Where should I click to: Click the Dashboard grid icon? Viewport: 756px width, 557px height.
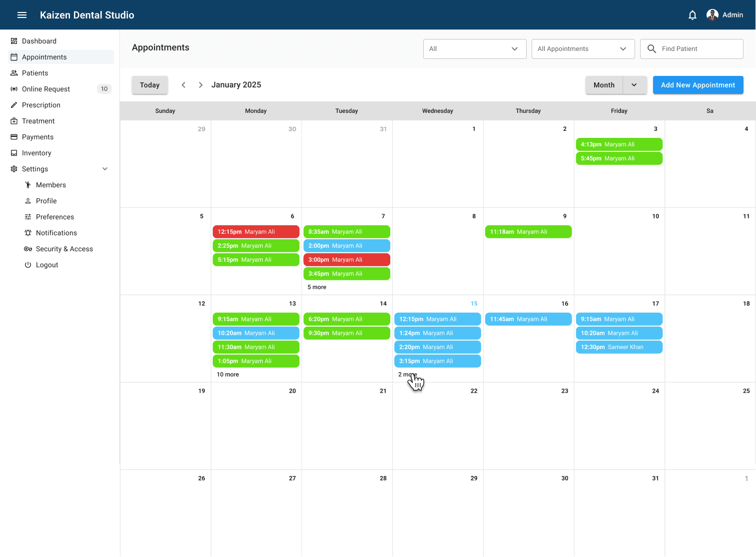14,41
